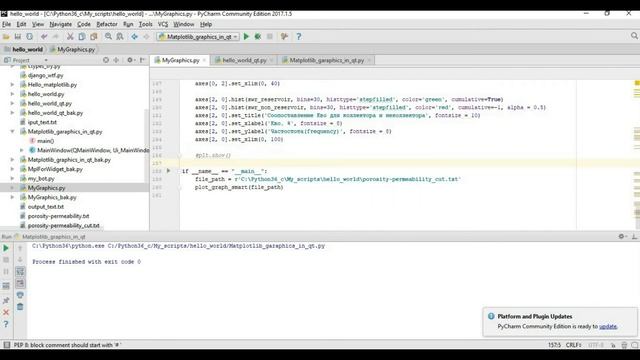Image resolution: width=640 pixels, height=360 pixels.
Task: Close Run tab with red X
Action: 6,313
